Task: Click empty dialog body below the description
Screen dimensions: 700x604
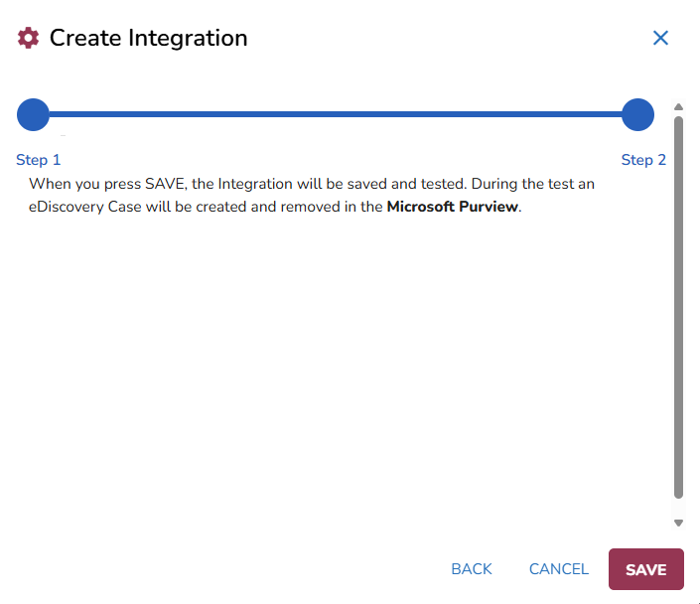Action: (338, 377)
